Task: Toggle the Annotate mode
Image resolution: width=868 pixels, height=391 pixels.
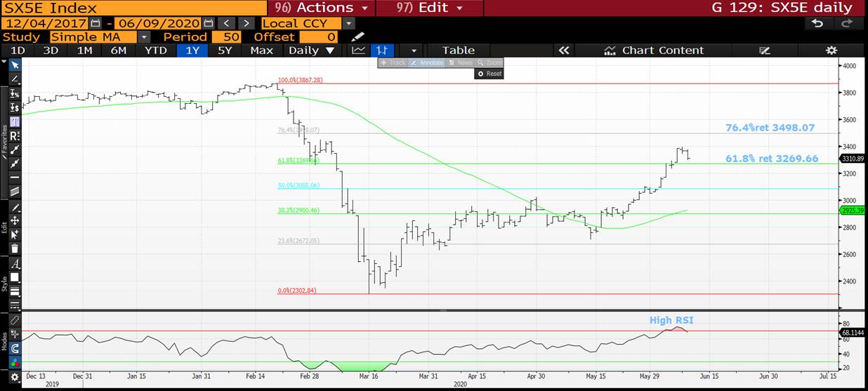Action: [x=428, y=62]
